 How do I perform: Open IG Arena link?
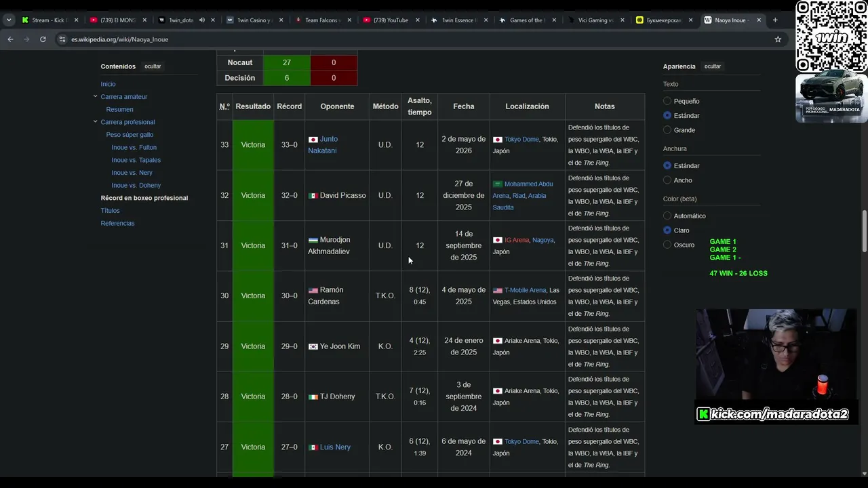517,240
